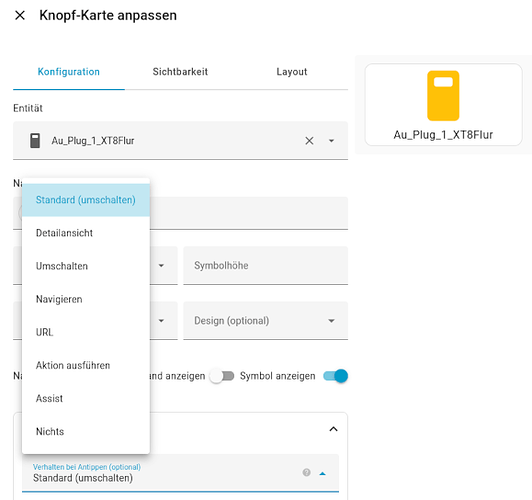Image resolution: width=532 pixels, height=500 pixels.
Task: Open dropdown arrow left of Symbolhöhe
Action: coord(162,265)
